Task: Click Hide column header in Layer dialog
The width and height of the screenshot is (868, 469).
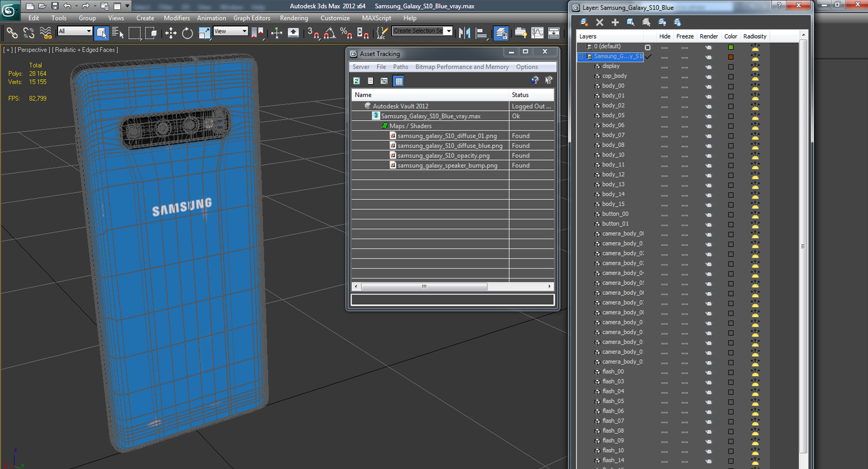Action: pyautogui.click(x=664, y=36)
